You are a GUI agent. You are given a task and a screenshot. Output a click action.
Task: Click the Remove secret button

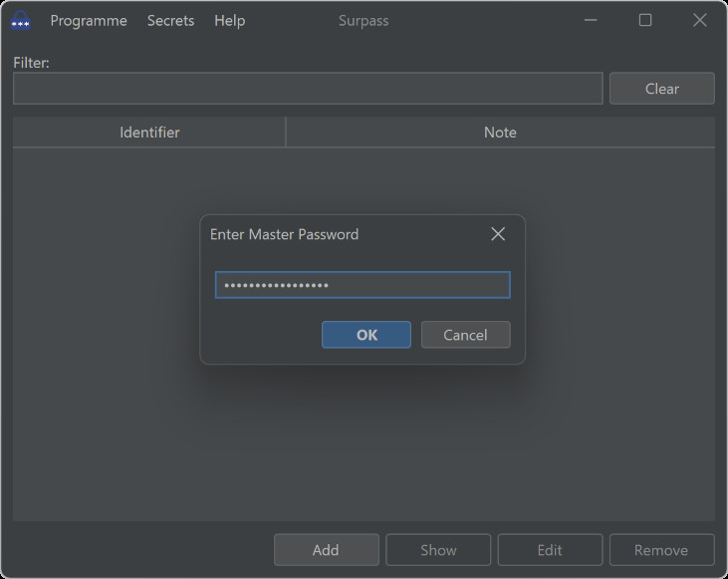[x=661, y=550]
